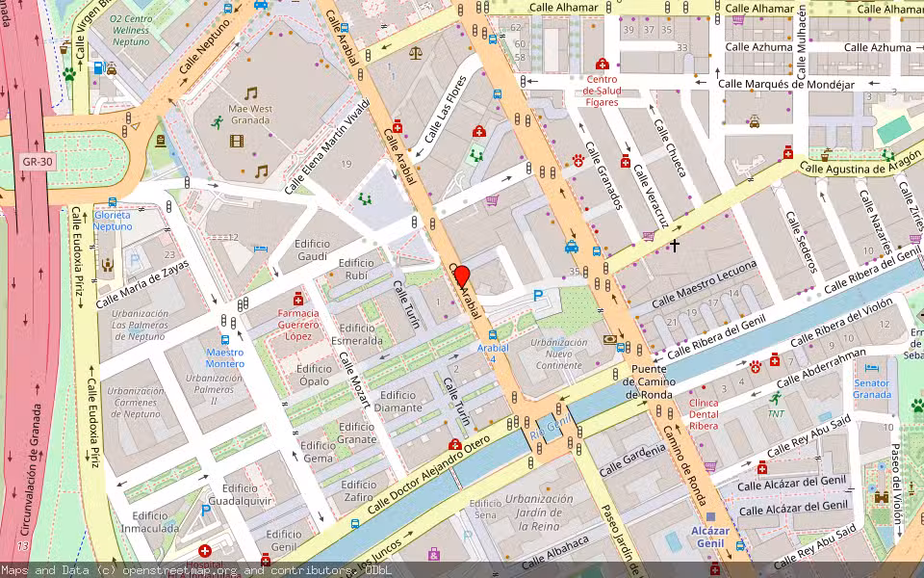This screenshot has width=924, height=578.
Task: Click the Centro de Salud Fígares icon
Action: pyautogui.click(x=602, y=64)
